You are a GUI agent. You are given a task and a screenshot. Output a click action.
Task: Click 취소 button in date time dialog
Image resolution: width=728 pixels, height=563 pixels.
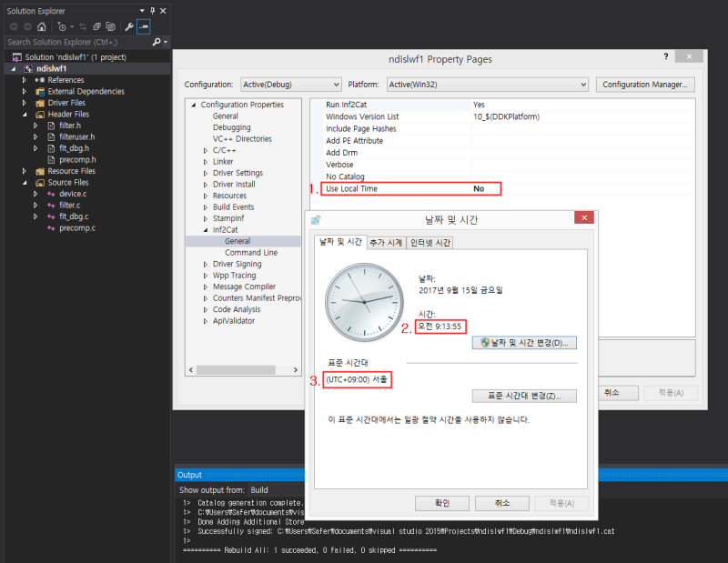pos(502,503)
